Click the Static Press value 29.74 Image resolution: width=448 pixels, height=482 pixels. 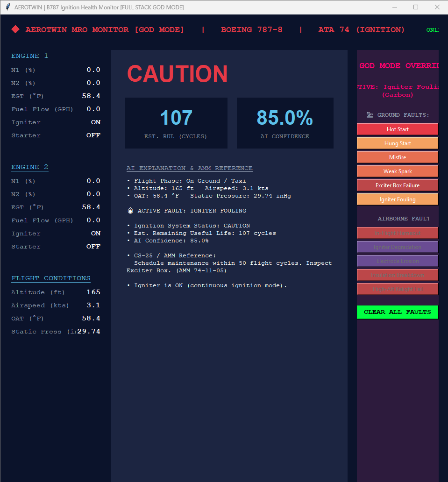89,332
